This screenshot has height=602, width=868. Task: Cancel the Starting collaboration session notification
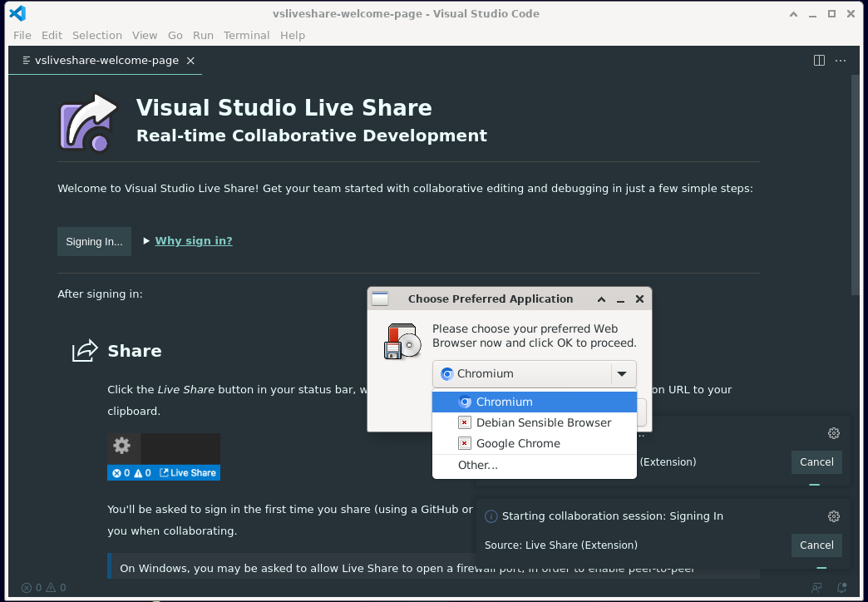(816, 545)
